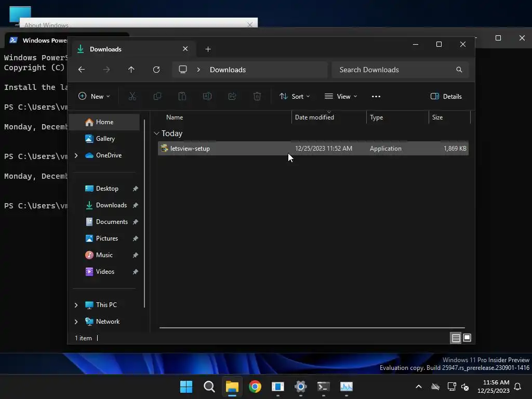The width and height of the screenshot is (532, 399).
Task: Open Gallery in navigation pane
Action: 104,139
